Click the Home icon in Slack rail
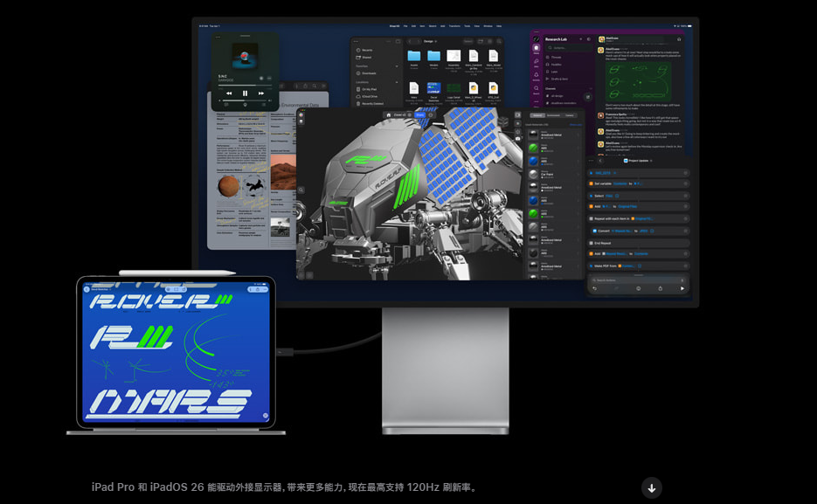 tap(537, 48)
